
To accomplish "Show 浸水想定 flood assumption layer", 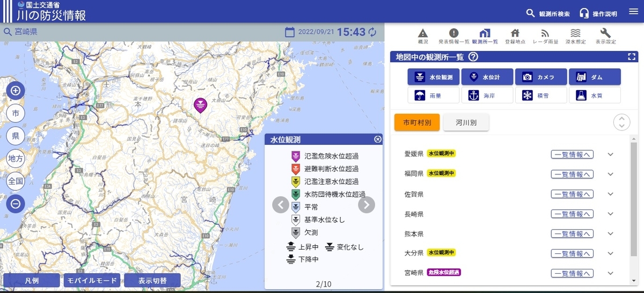I will point(575,36).
